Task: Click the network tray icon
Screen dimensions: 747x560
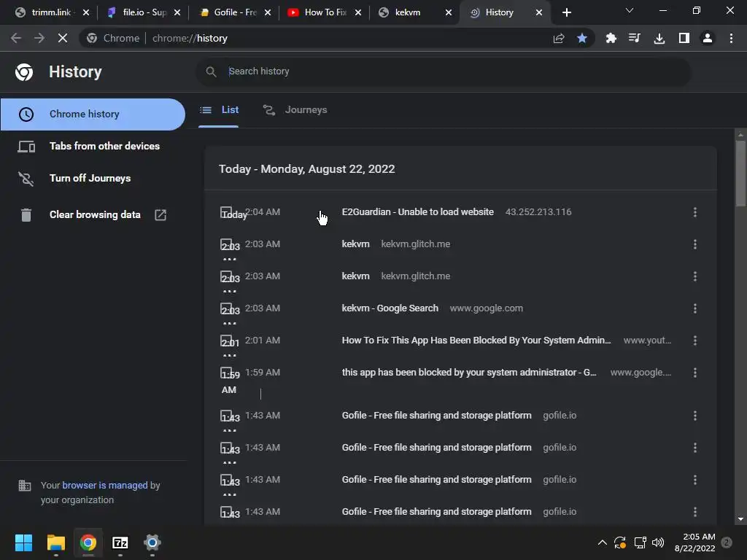Action: (x=640, y=542)
